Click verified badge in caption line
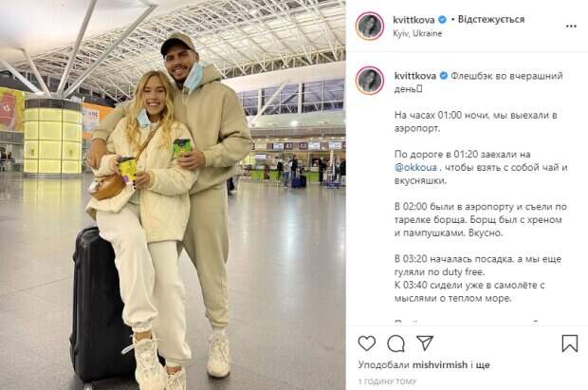Image resolution: width=588 pixels, height=390 pixels. (443, 76)
